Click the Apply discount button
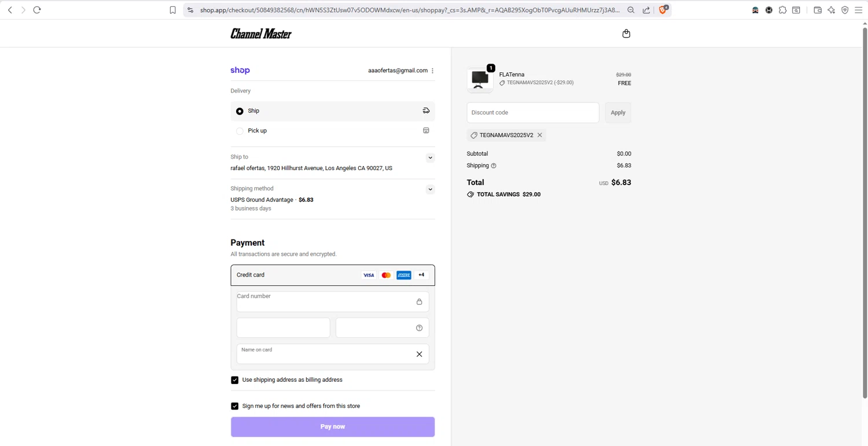Viewport: 868px width, 446px height. point(618,113)
